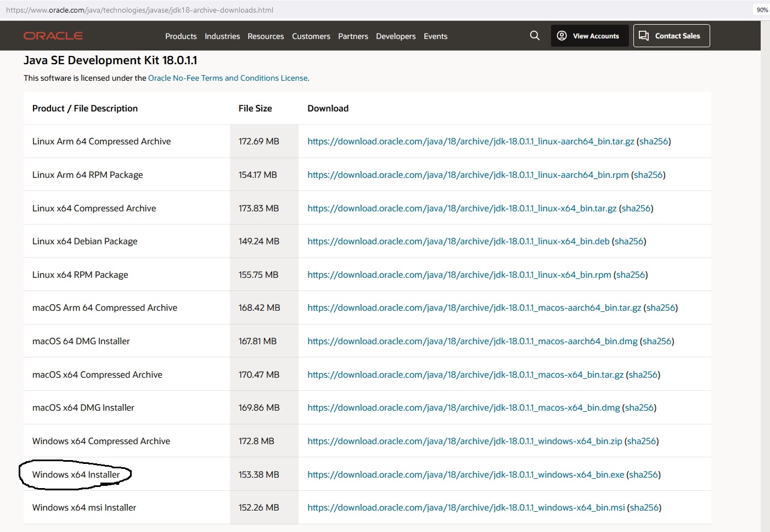Select the 'Windows x64 Installer' text
The image size is (770, 532).
(76, 475)
